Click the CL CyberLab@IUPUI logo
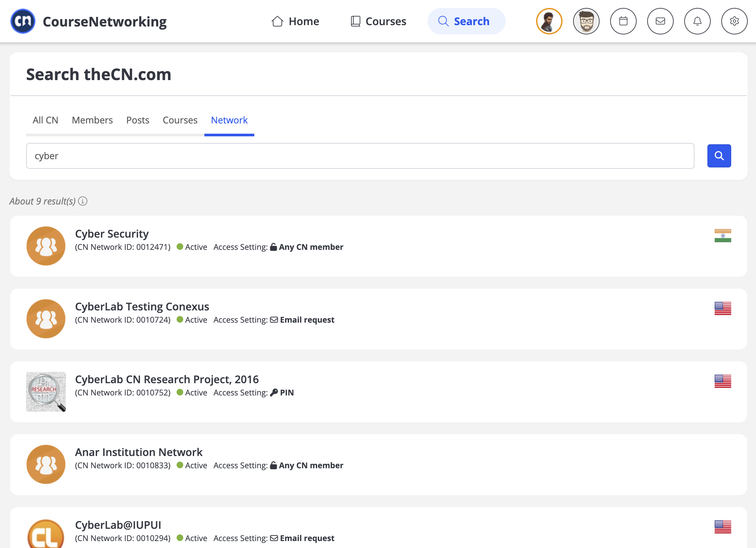 (x=46, y=534)
